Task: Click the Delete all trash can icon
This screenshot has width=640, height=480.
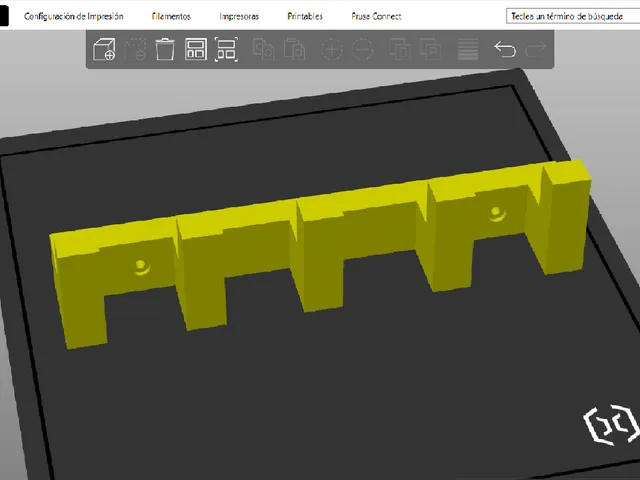Action: point(165,49)
